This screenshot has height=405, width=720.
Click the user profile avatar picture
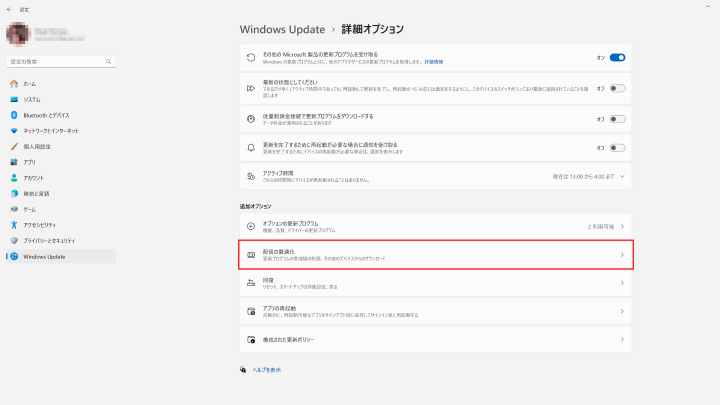coord(18,34)
